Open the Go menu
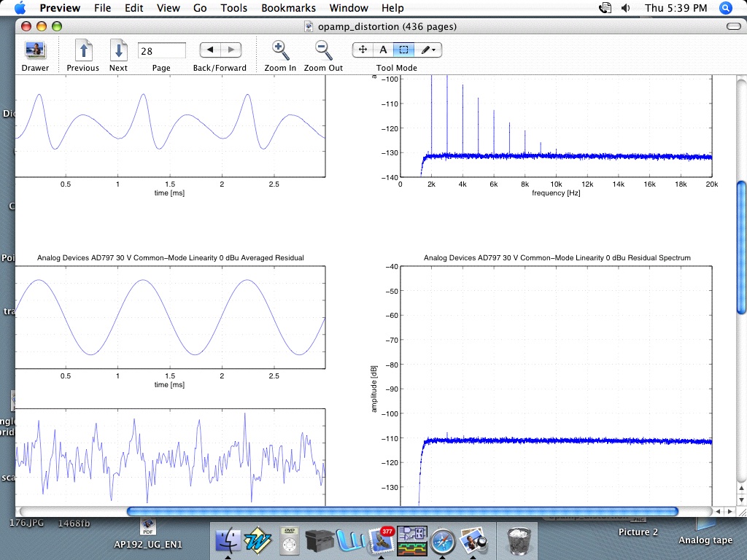 pos(200,7)
